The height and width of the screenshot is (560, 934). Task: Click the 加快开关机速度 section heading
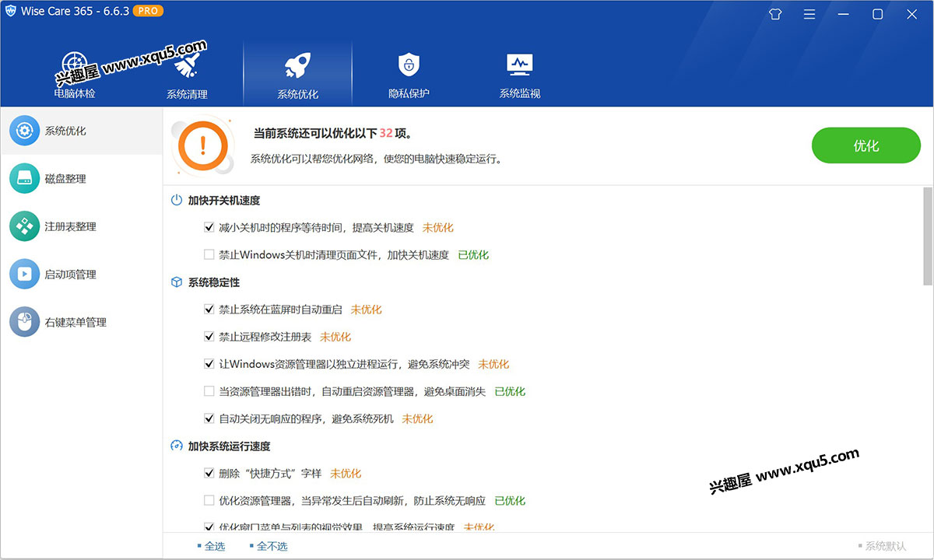click(224, 200)
